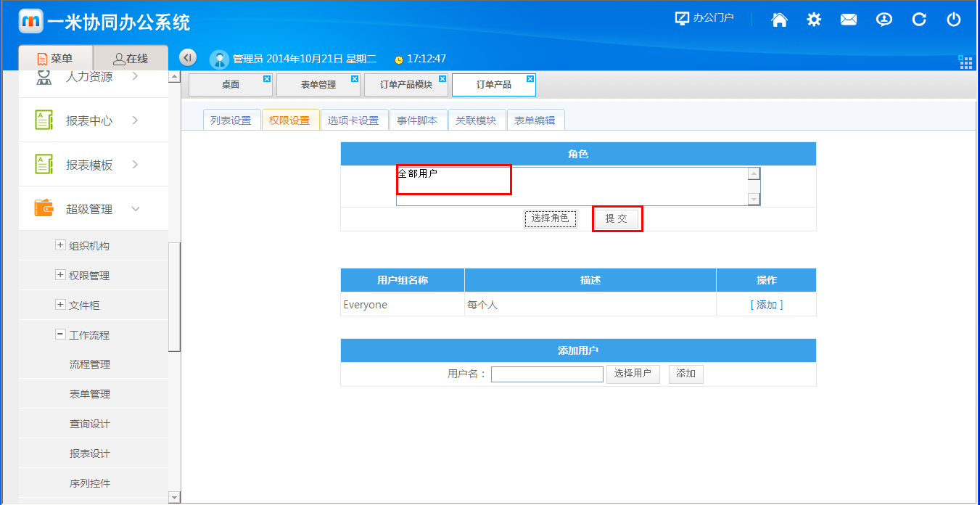Expand the 组织机构 tree node
This screenshot has height=505, width=980.
click(60, 245)
